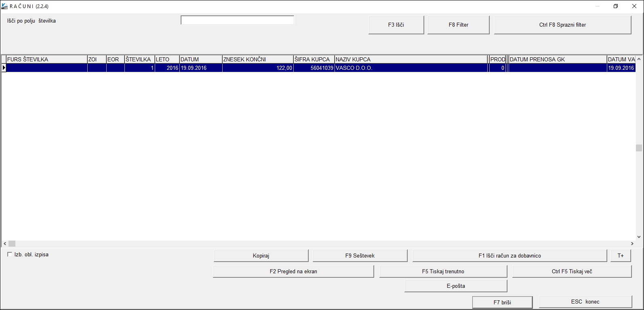
Task: Click the ZOI column header
Action: (97, 59)
